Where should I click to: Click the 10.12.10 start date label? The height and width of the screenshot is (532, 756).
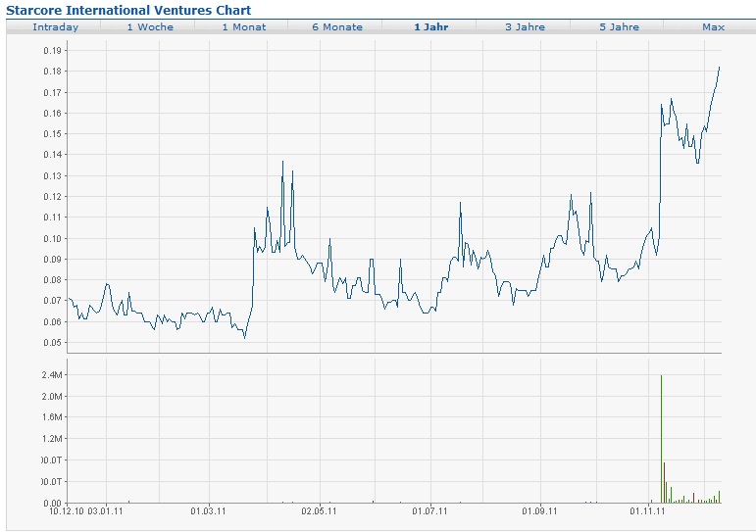[67, 510]
